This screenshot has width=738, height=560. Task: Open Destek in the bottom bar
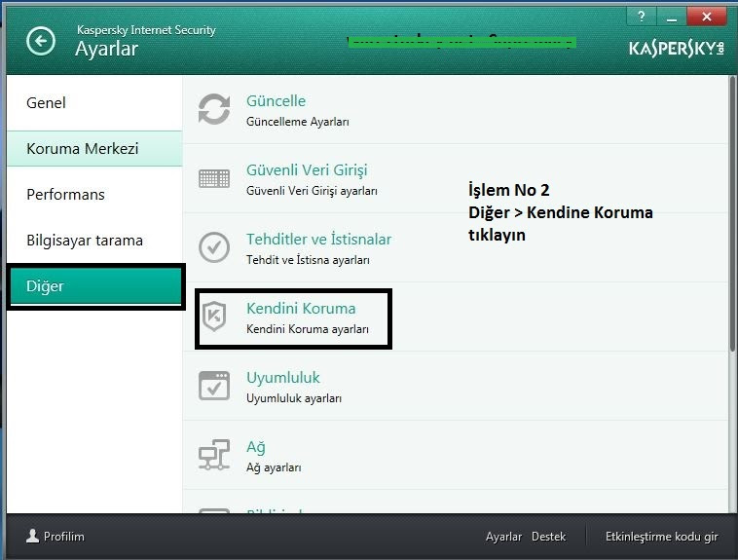pos(548,537)
